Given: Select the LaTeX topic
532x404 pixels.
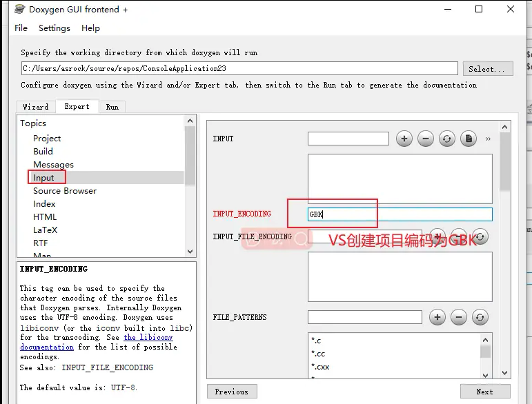Looking at the screenshot, I should tap(45, 230).
